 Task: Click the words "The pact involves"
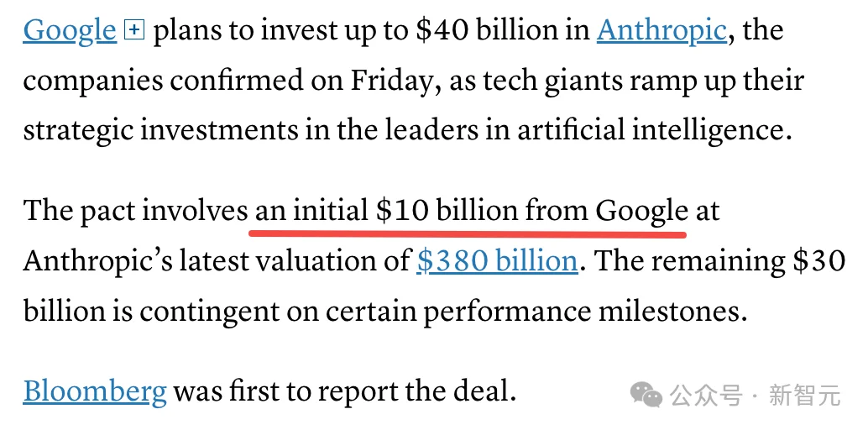pyautogui.click(x=136, y=210)
